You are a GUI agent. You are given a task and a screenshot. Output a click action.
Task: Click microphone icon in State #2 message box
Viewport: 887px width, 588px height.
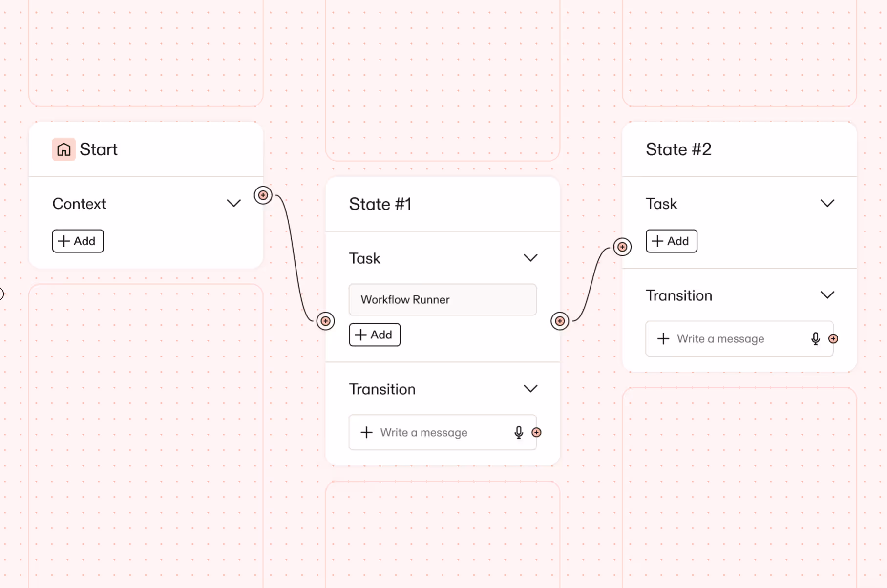pyautogui.click(x=815, y=338)
